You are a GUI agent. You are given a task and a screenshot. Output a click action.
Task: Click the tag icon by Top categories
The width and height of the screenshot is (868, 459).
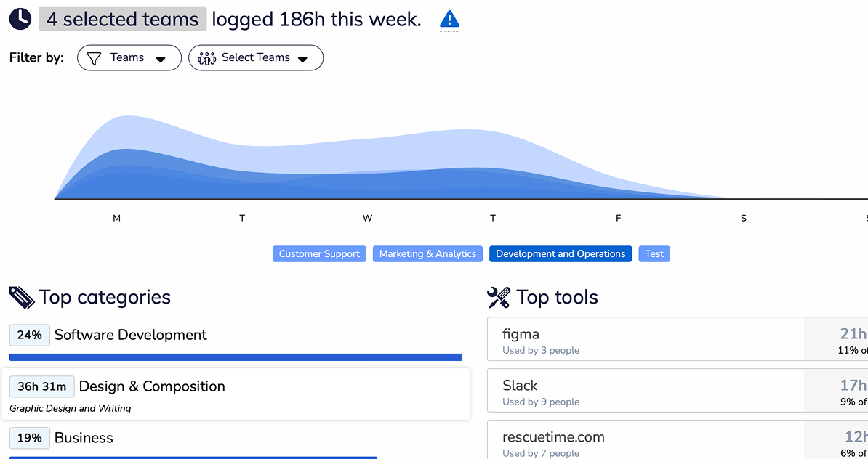pos(22,297)
